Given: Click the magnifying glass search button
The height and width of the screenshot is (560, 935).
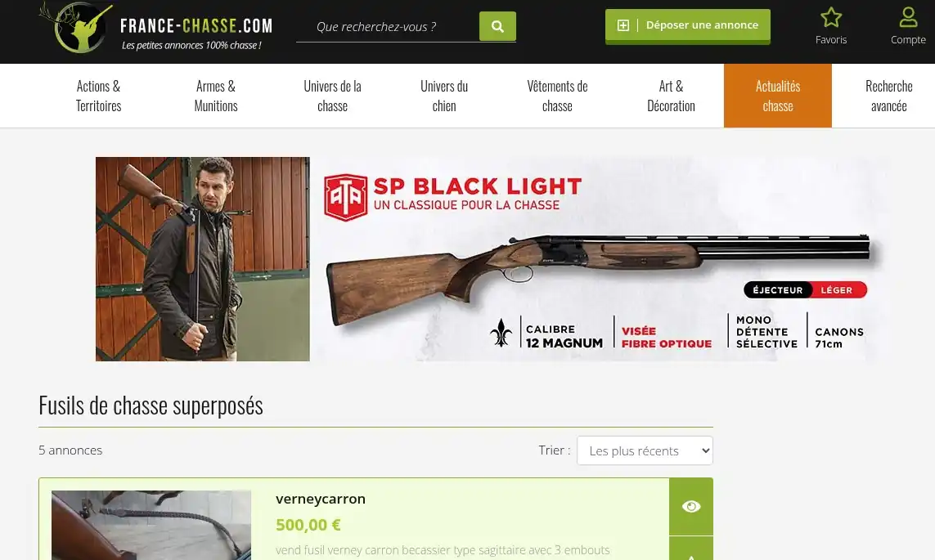Looking at the screenshot, I should pyautogui.click(x=497, y=26).
